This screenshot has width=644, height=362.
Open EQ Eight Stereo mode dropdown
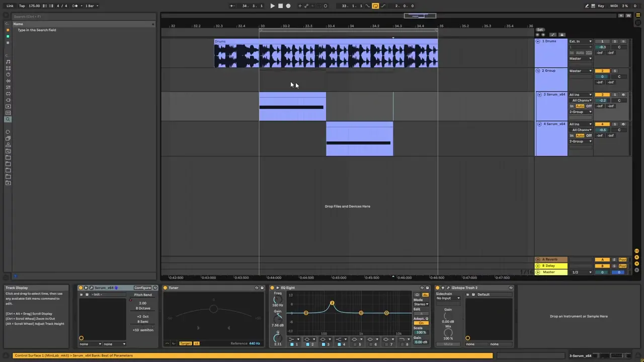point(421,304)
